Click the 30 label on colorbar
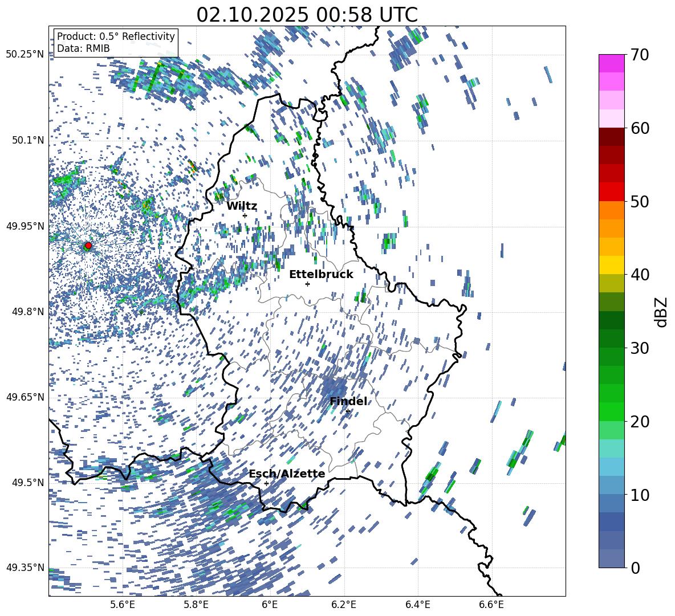 tap(640, 348)
